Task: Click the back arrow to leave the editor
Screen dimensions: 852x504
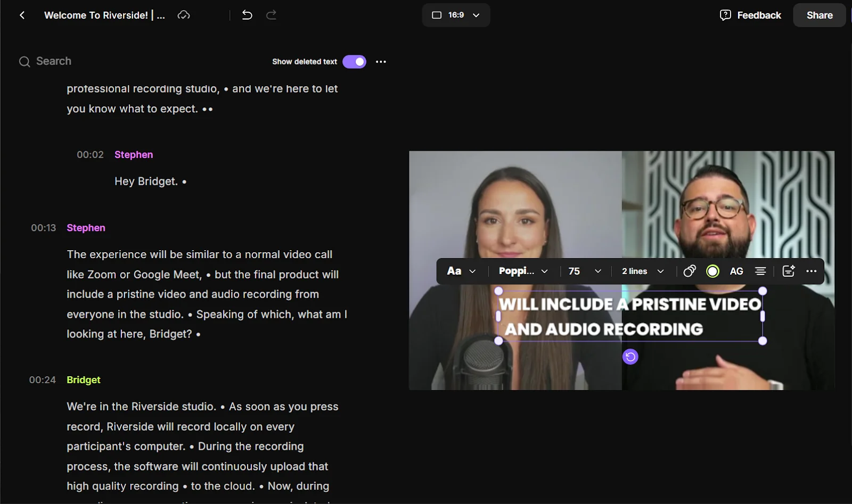Action: tap(22, 15)
